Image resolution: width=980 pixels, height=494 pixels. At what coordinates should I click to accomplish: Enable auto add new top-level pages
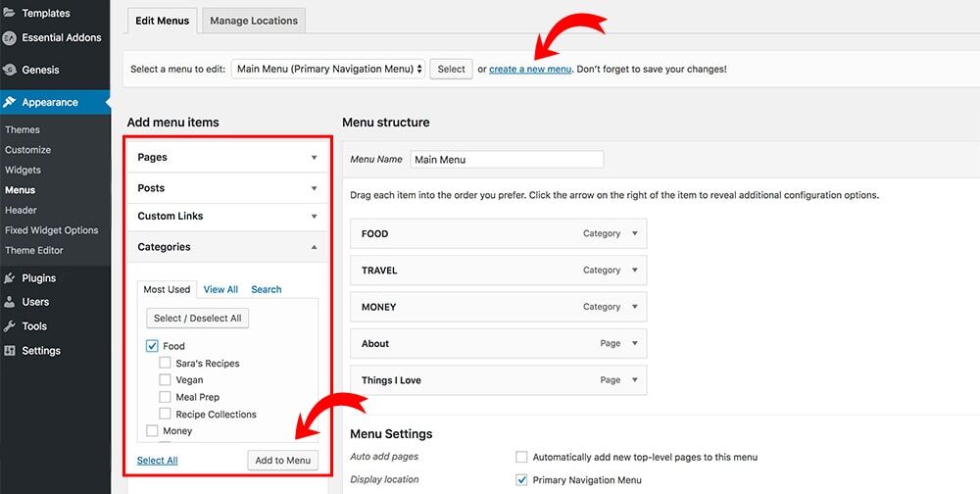[x=521, y=457]
